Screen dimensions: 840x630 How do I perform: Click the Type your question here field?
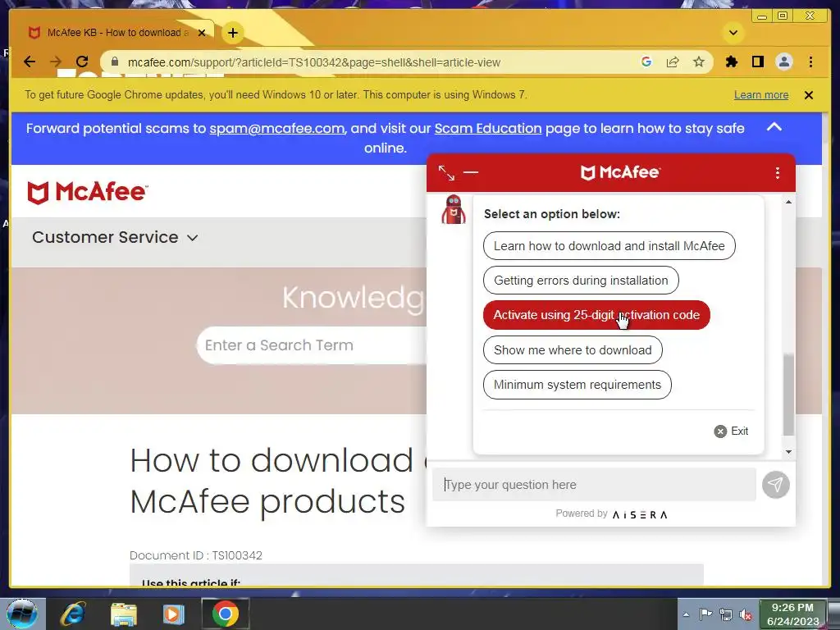tap(594, 485)
